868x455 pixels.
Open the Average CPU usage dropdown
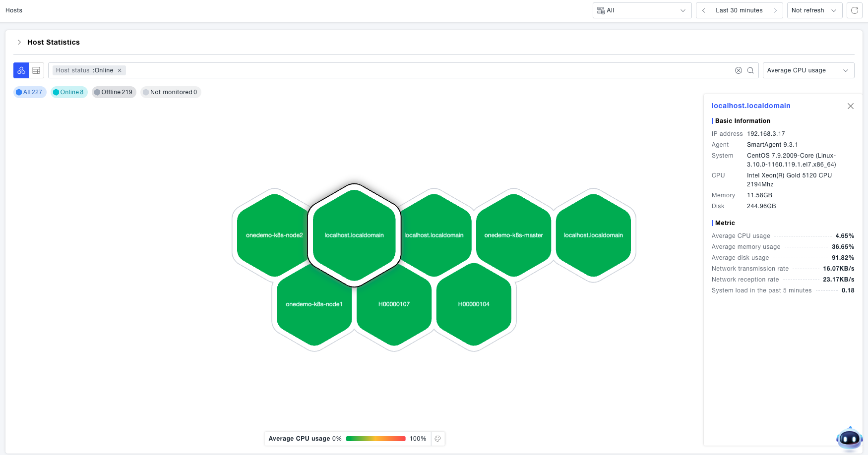pyautogui.click(x=808, y=70)
